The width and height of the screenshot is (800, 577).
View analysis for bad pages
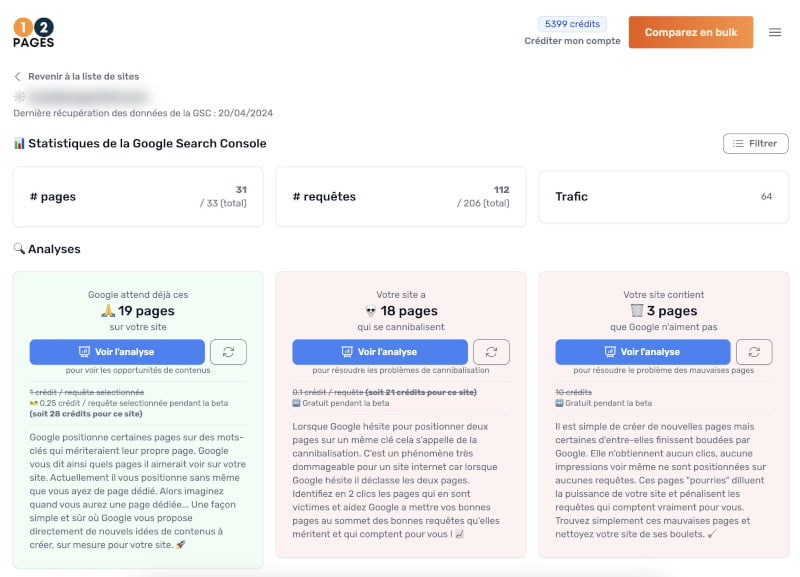pyautogui.click(x=643, y=352)
